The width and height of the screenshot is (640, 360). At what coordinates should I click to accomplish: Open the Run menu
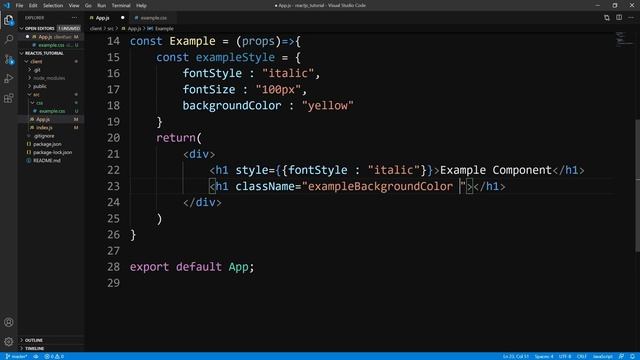[x=102, y=5]
